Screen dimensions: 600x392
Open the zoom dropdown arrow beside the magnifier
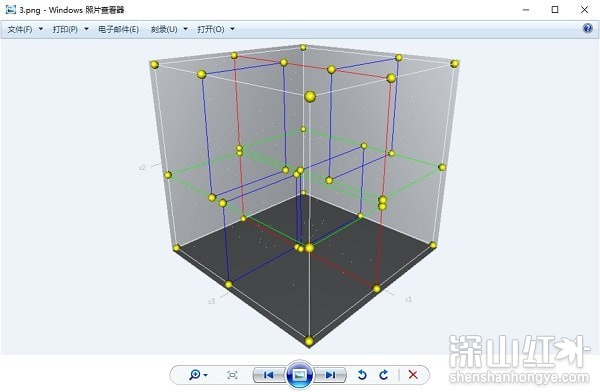[x=205, y=375]
